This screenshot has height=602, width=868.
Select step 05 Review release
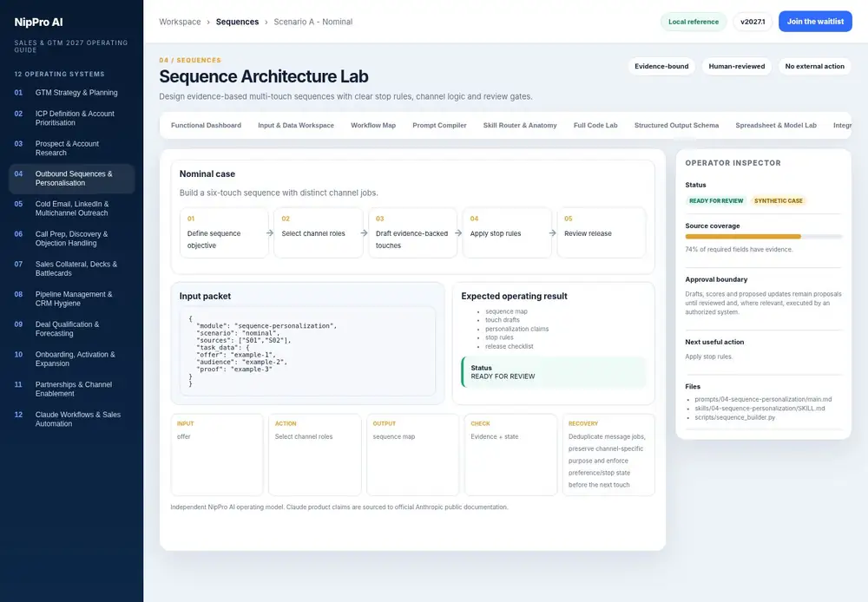point(602,233)
